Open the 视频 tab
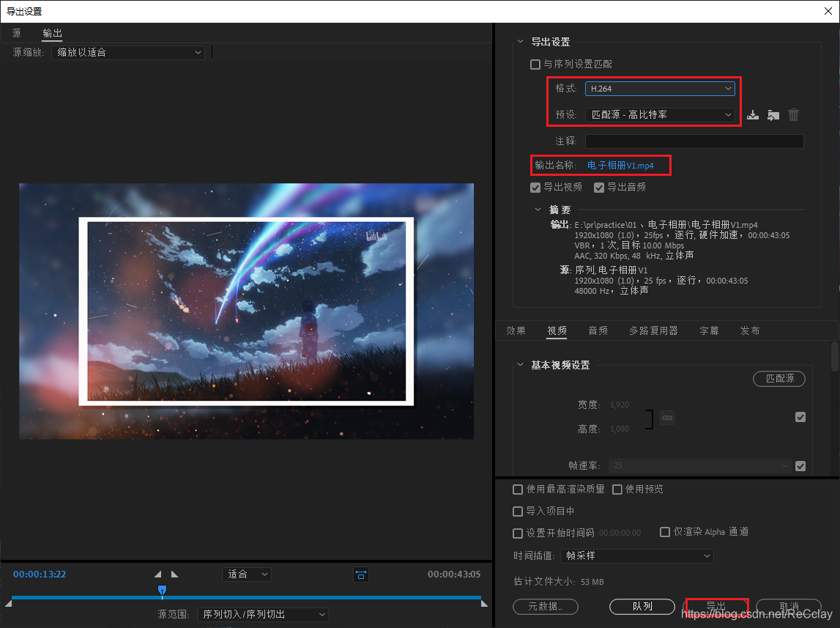This screenshot has width=840, height=628. (557, 331)
